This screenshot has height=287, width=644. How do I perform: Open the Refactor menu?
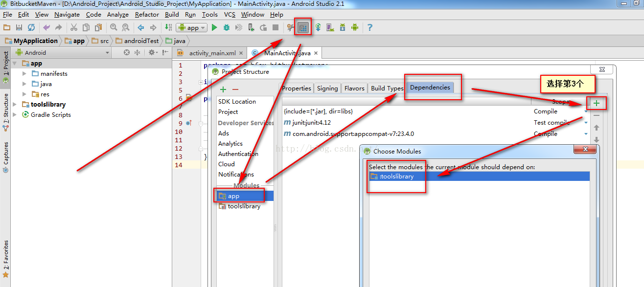coord(147,15)
